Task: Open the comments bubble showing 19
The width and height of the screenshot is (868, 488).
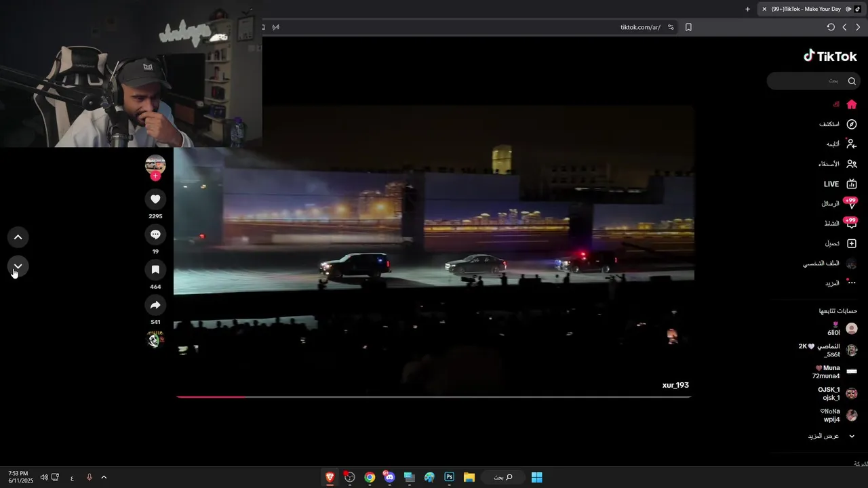Action: [x=155, y=234]
